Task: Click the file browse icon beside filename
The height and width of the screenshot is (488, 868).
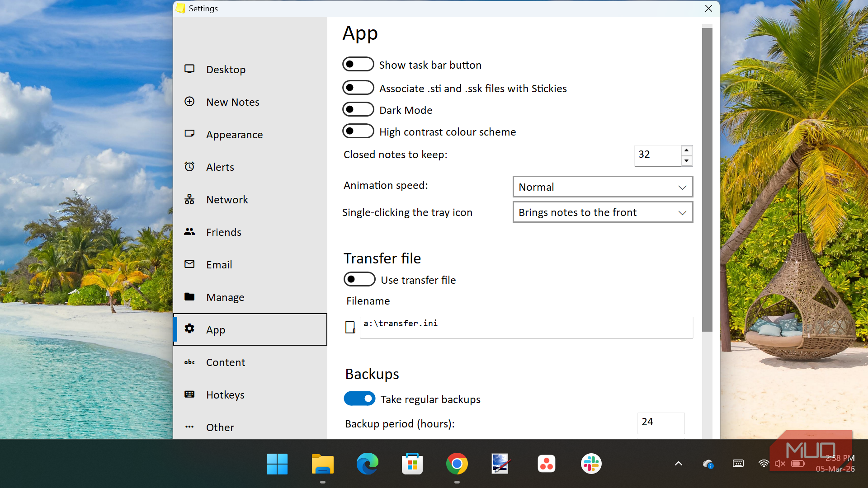Action: pos(350,327)
